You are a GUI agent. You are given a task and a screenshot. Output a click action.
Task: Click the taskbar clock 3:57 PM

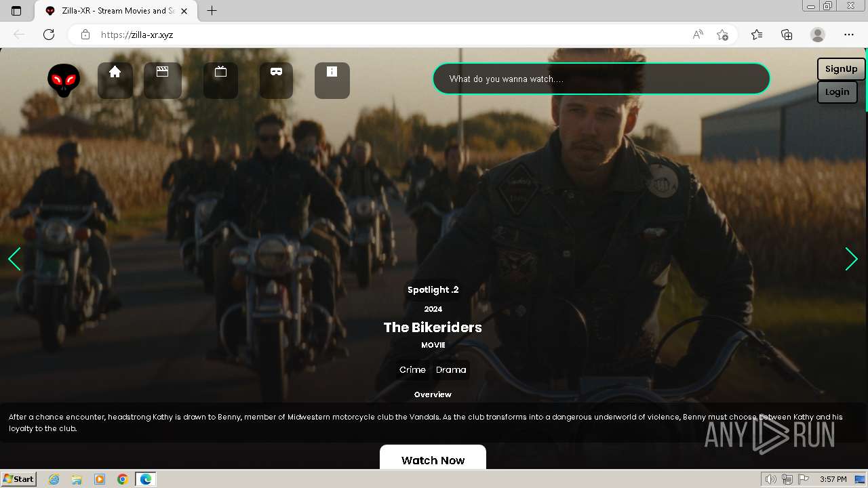click(833, 479)
